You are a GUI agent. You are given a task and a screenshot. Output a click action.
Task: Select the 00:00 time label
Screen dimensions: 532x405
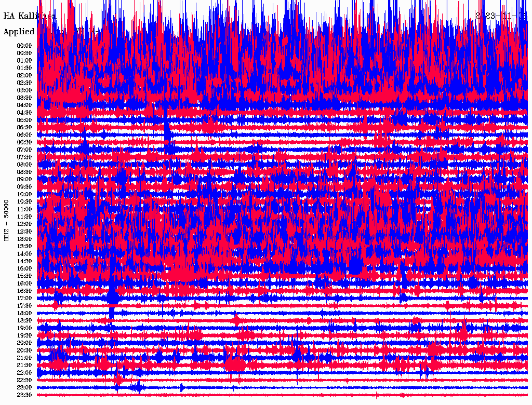click(24, 46)
